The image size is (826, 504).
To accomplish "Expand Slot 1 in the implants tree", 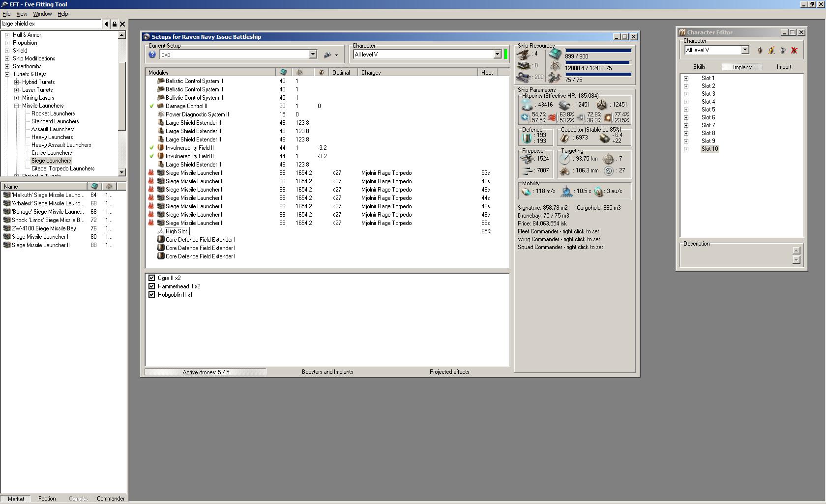I will 686,78.
